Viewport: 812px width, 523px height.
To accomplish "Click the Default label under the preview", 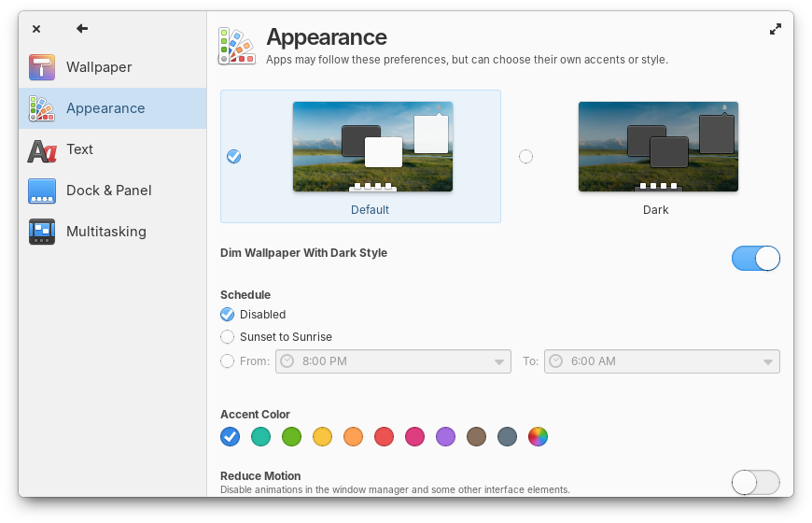I will pyautogui.click(x=370, y=210).
